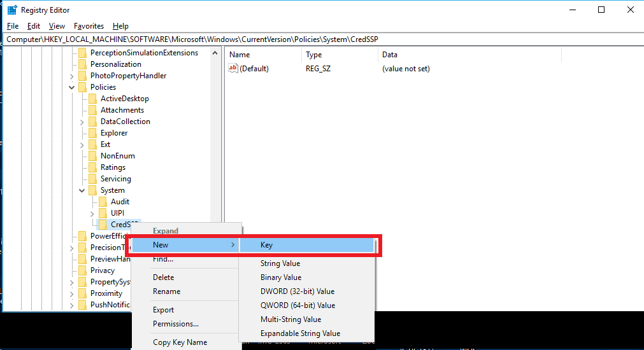Click the Data column header
This screenshot has height=350, width=644.
pyautogui.click(x=469, y=55)
